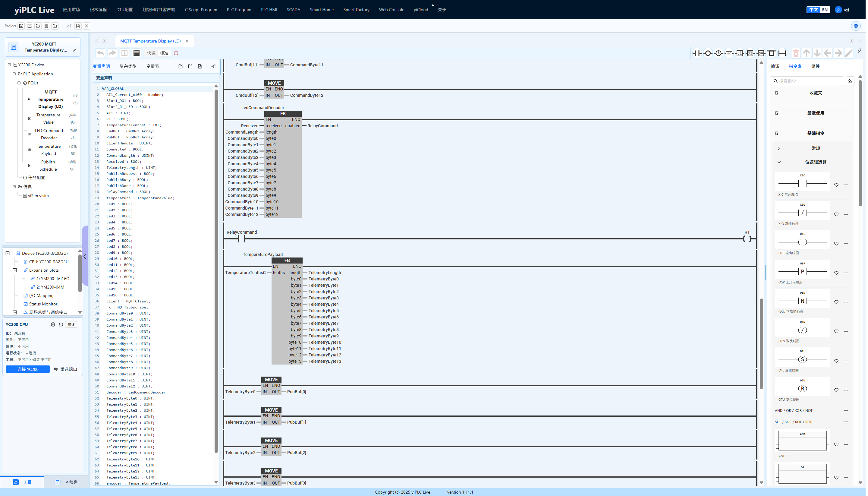Switch to the 复杂类型 tab

[x=128, y=66]
